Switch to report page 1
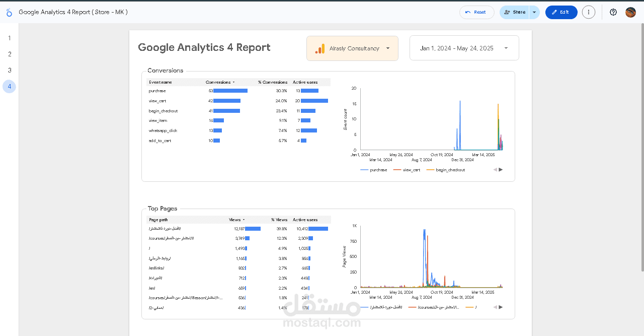 pos(9,38)
